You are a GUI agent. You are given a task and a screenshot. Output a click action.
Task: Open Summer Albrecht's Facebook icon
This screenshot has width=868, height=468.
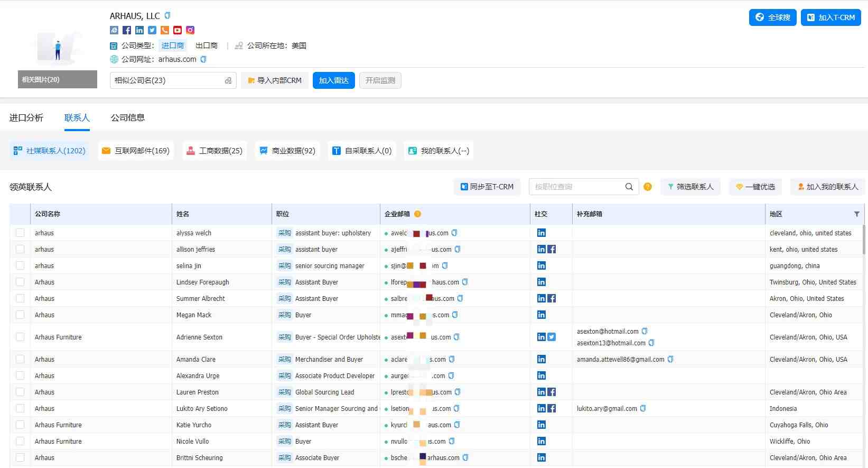coord(552,298)
